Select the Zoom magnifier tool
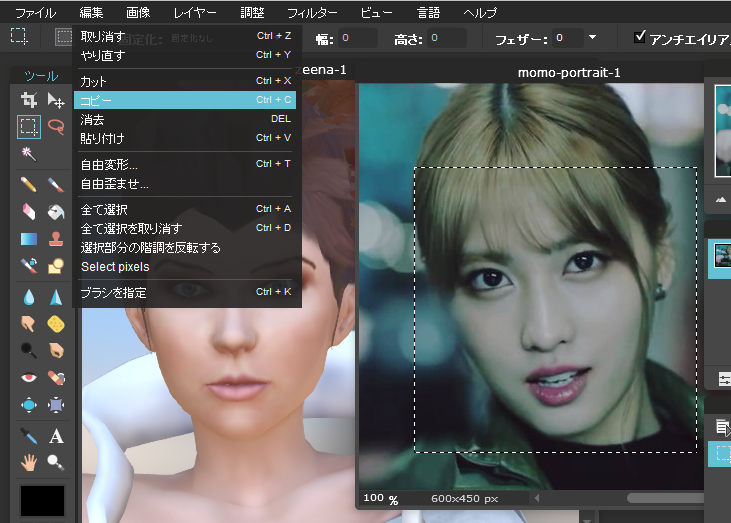This screenshot has height=523, width=731. (56, 462)
